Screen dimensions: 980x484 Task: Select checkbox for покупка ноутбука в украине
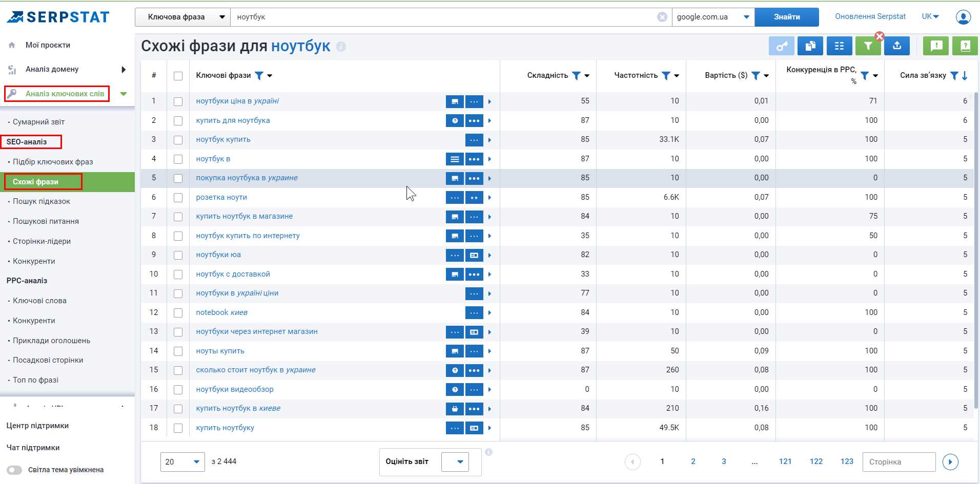(178, 178)
